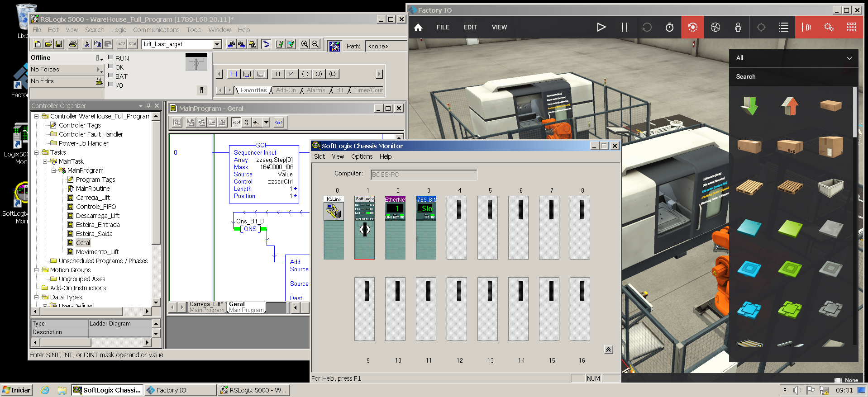Toggle the I/O checkbox
Viewport: 868px width, 397px height.
point(110,85)
